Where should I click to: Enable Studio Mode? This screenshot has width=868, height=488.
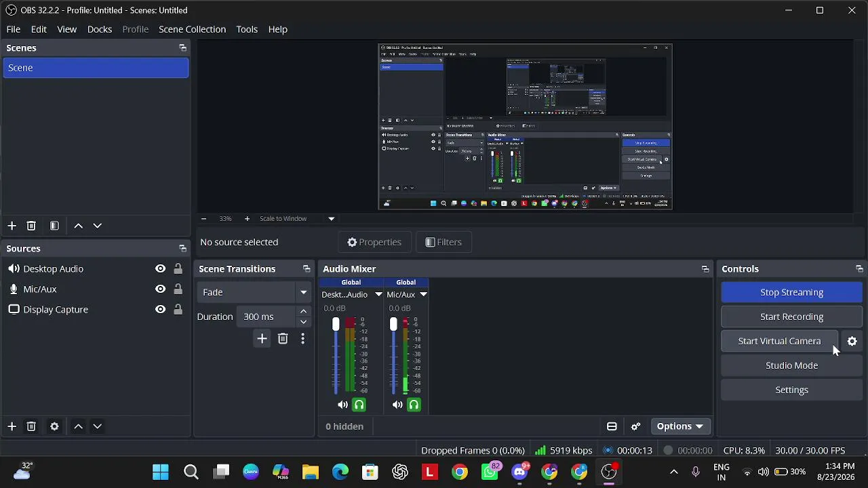point(791,365)
